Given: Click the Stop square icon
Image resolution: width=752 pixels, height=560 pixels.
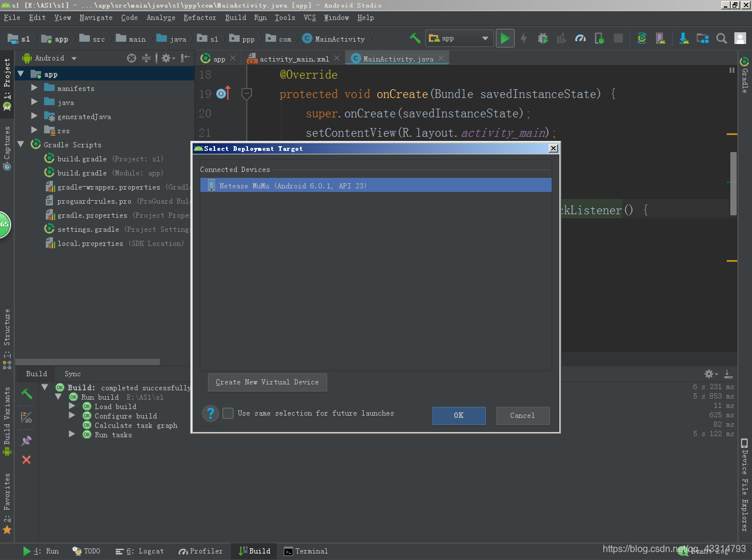Looking at the screenshot, I should click(x=618, y=38).
